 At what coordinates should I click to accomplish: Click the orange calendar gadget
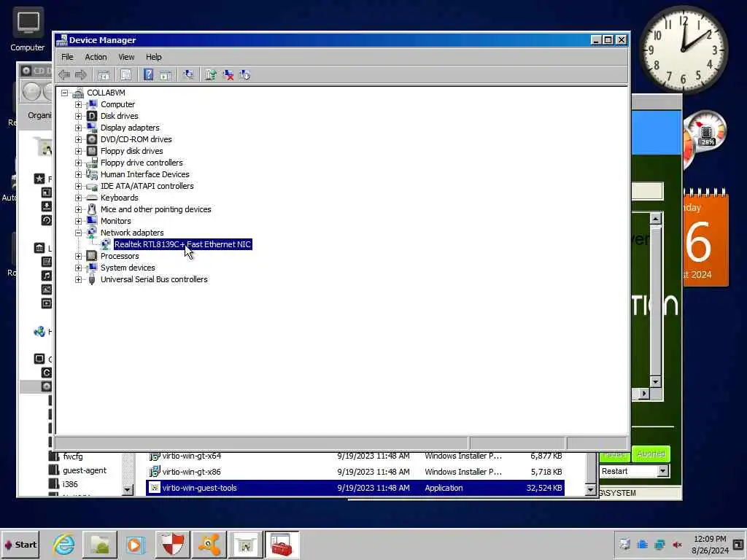click(705, 238)
